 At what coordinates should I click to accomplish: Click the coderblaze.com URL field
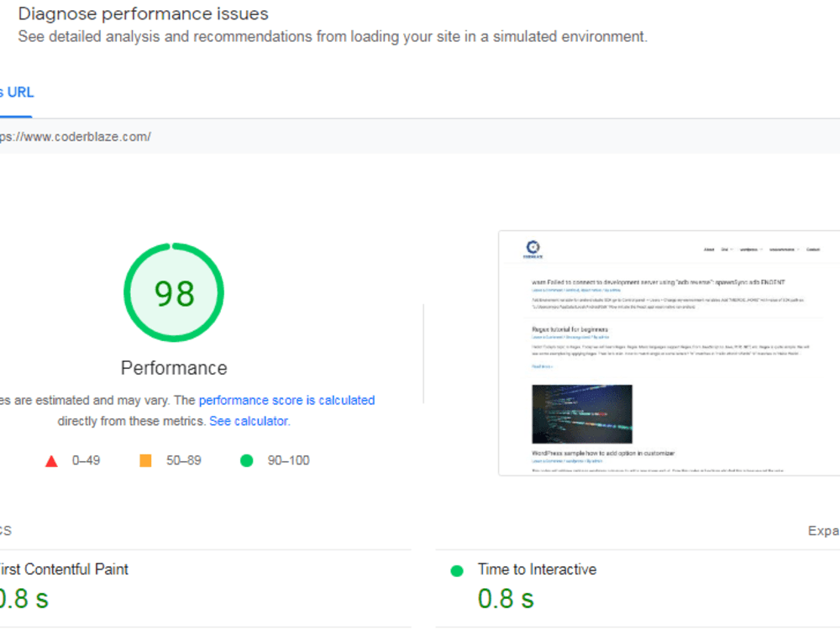pos(420,137)
